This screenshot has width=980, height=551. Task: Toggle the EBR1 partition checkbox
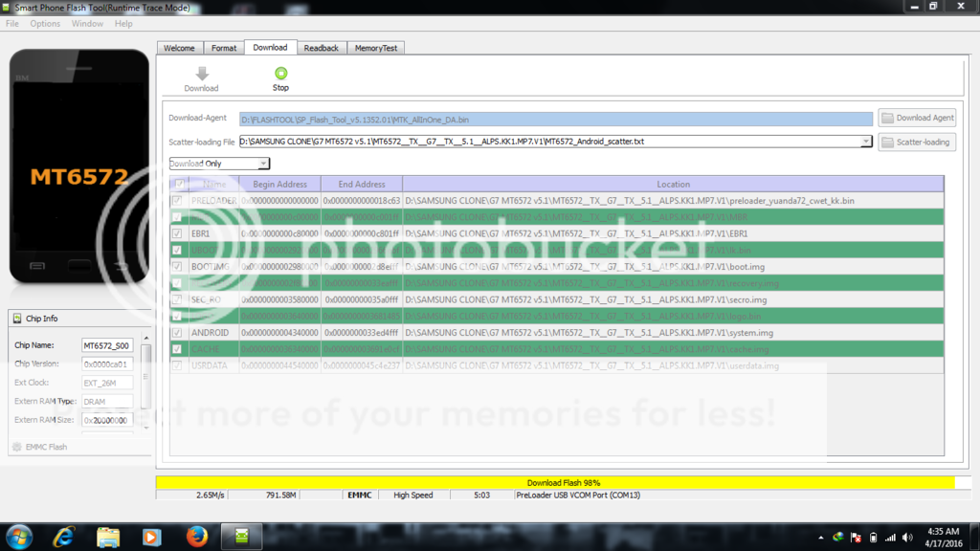point(177,233)
